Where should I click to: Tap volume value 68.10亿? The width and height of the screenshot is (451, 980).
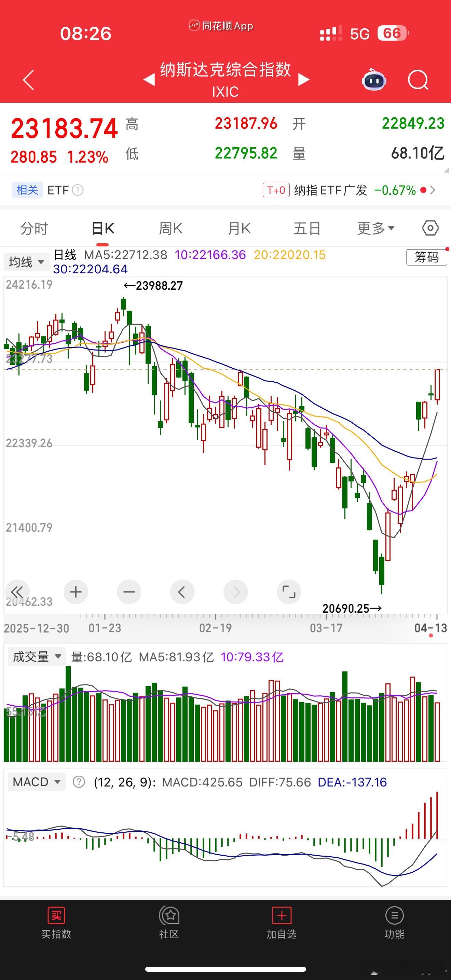tap(418, 153)
